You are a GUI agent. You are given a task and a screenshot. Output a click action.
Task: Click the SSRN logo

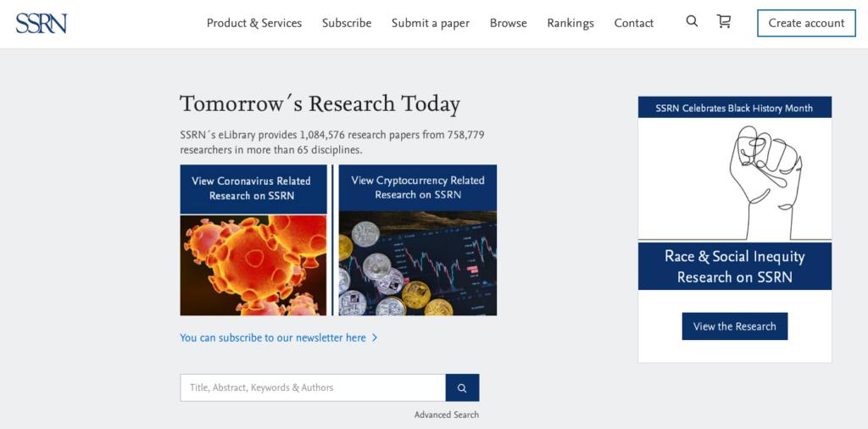[42, 23]
